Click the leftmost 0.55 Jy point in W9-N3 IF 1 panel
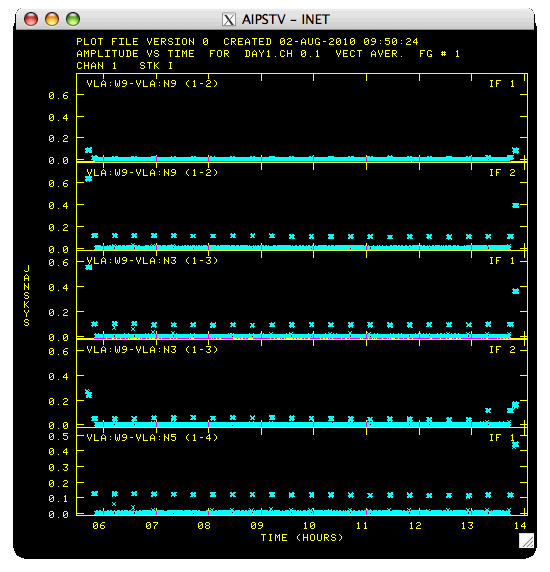The height and width of the screenshot is (572, 550). point(88,267)
